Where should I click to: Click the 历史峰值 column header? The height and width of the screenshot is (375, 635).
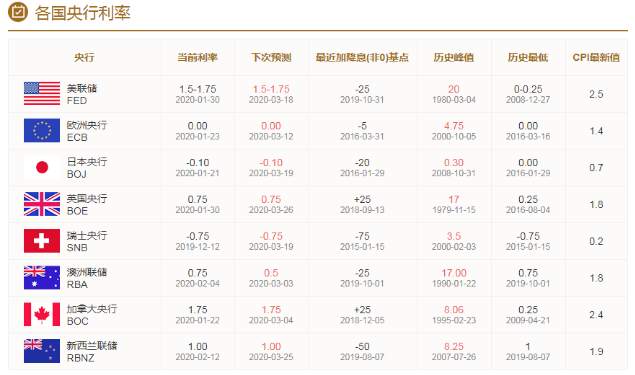click(454, 57)
